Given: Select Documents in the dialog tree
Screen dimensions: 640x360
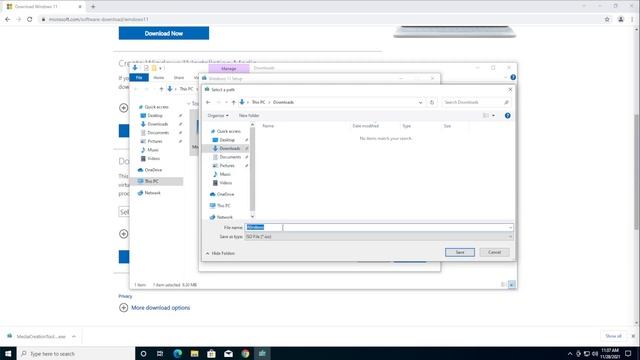Looking at the screenshot, I should pos(227,157).
